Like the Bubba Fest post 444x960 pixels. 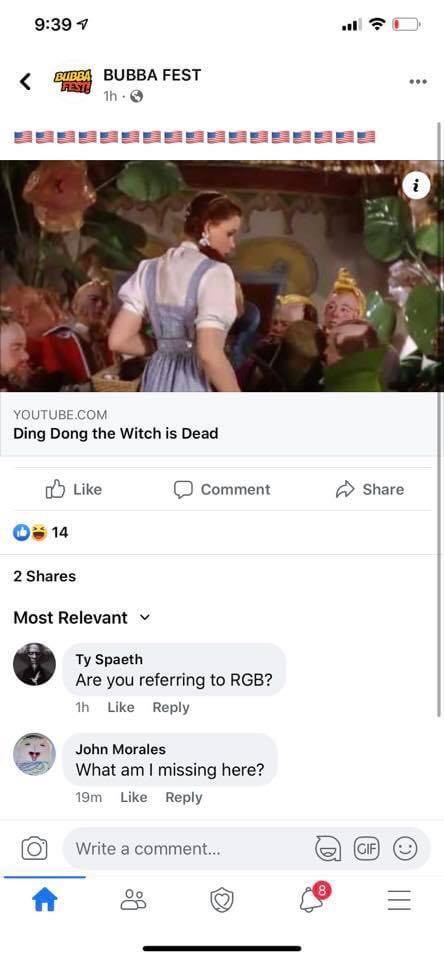pos(74,489)
